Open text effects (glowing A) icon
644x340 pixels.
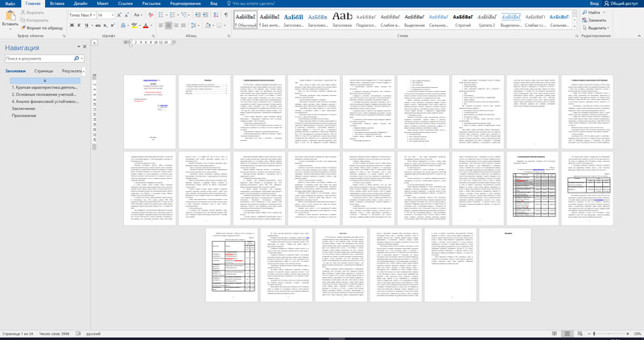[124, 26]
